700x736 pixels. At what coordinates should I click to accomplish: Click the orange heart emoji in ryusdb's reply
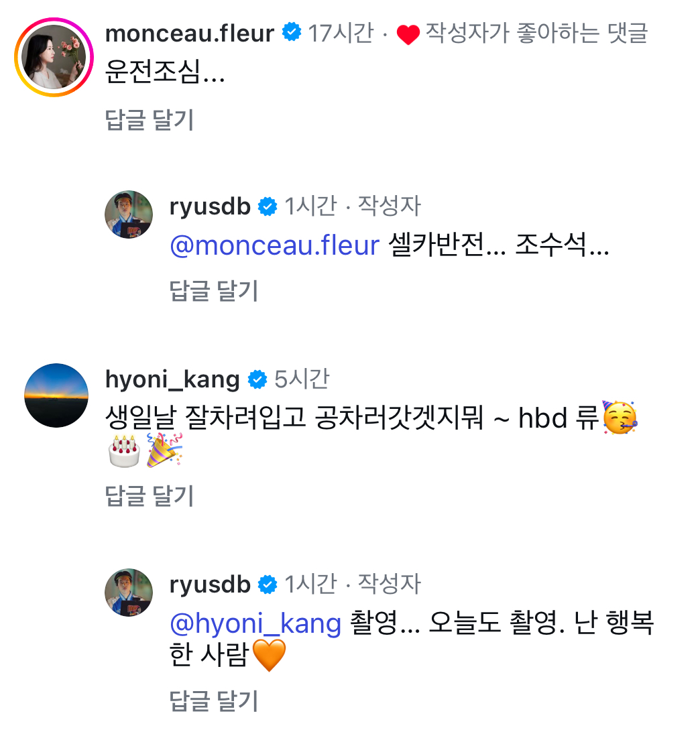click(269, 656)
